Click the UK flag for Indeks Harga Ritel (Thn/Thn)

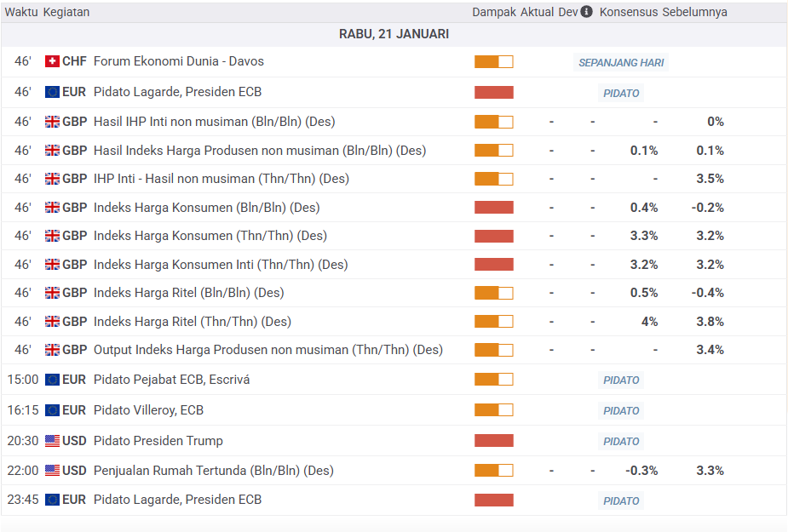[x=52, y=322]
